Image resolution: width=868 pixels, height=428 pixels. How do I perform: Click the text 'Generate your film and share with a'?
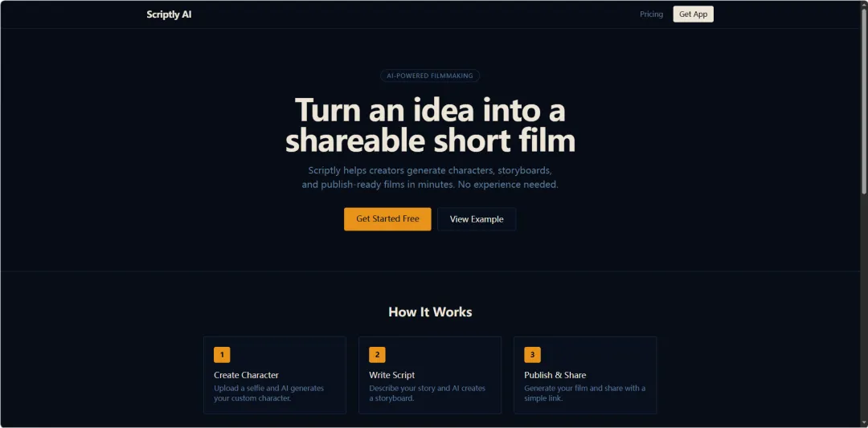click(x=585, y=388)
